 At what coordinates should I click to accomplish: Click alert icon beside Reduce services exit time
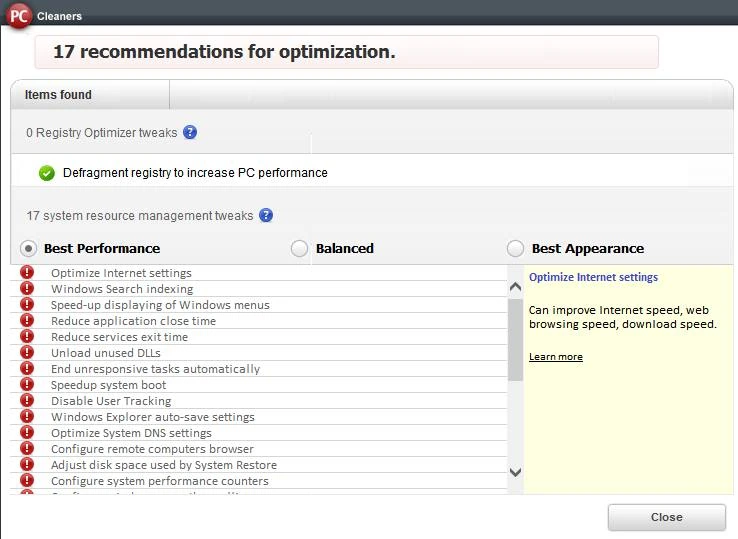coord(27,336)
